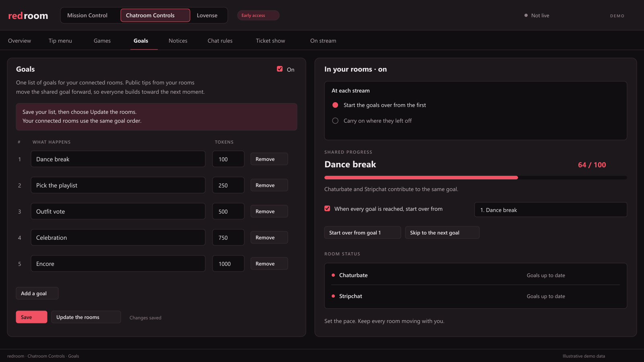The height and width of the screenshot is (362, 644).
Task: Switch to the Games tab
Action: 102,41
